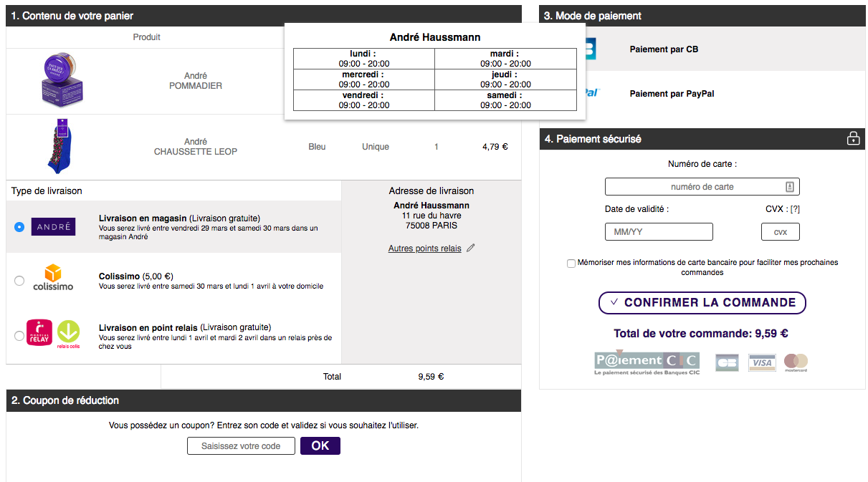This screenshot has width=868, height=482.
Task: Click the OK coupon validation button
Action: (x=320, y=445)
